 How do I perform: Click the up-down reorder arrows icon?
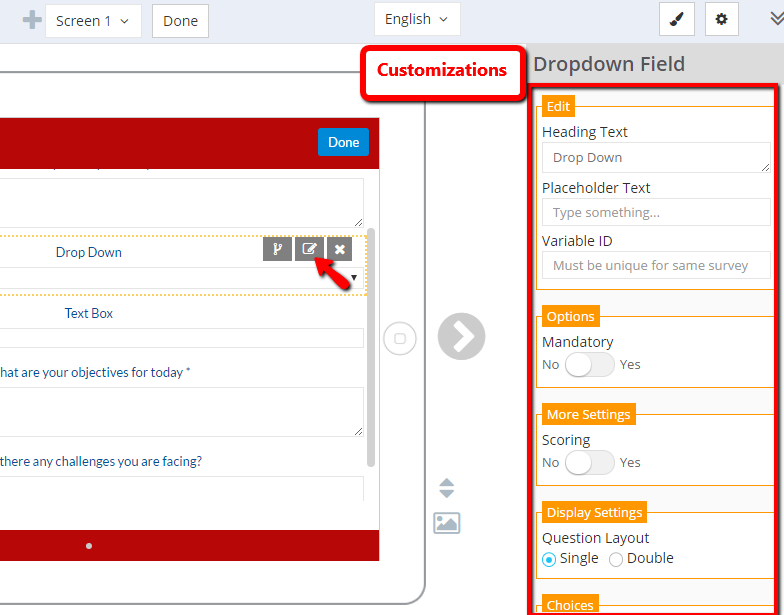[446, 488]
